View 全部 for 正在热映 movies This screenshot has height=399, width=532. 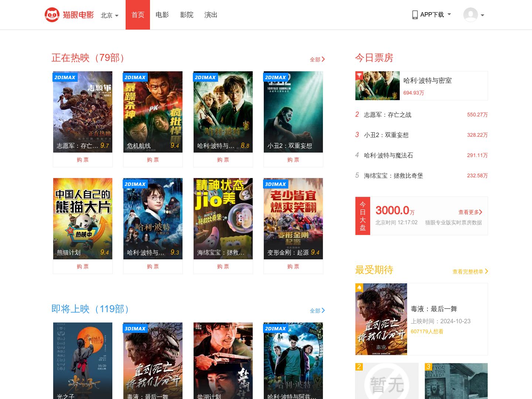point(317,59)
